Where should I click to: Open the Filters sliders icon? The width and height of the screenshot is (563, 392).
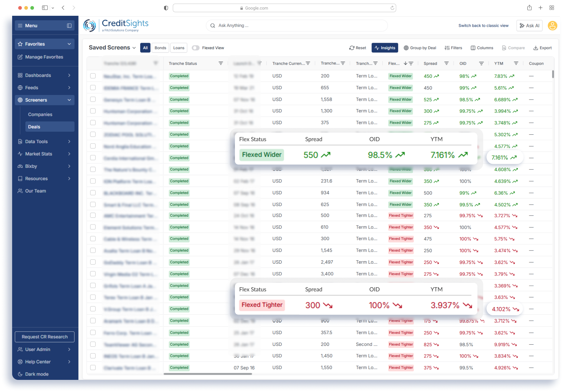[x=447, y=48]
